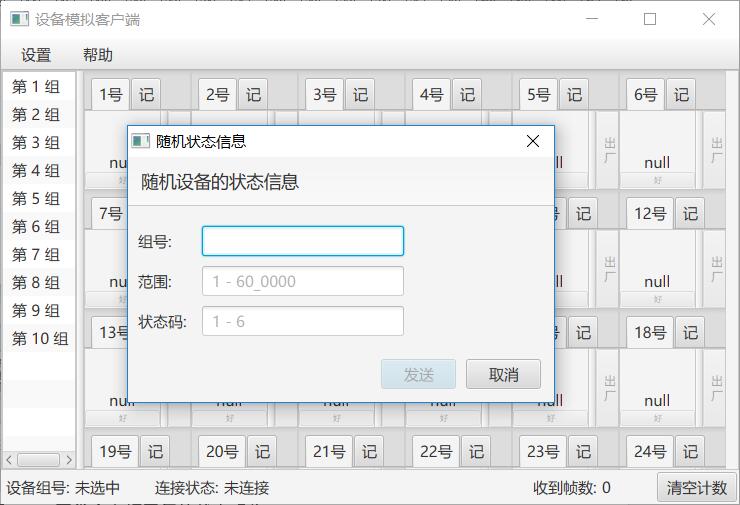
Task: Click the 记 button next to 18号
Action: [690, 332]
